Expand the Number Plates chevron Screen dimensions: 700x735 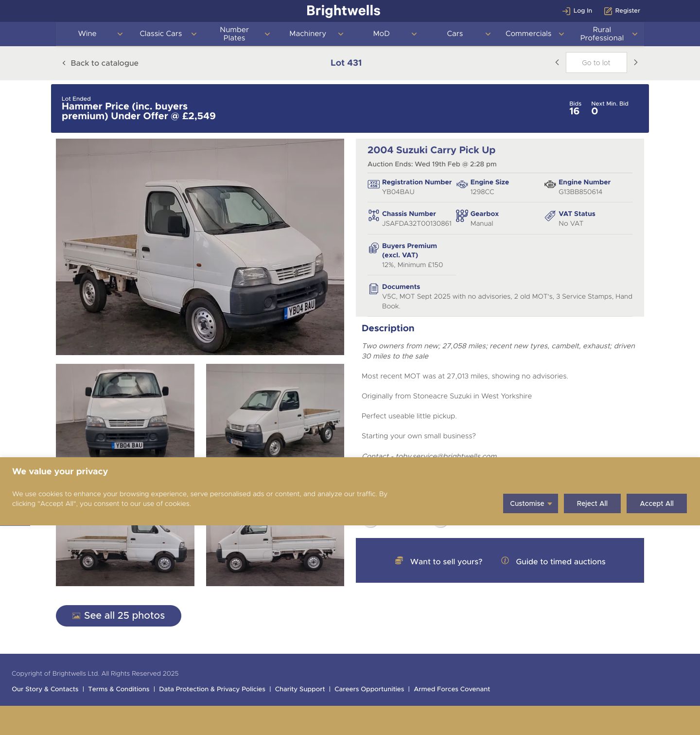click(x=267, y=34)
